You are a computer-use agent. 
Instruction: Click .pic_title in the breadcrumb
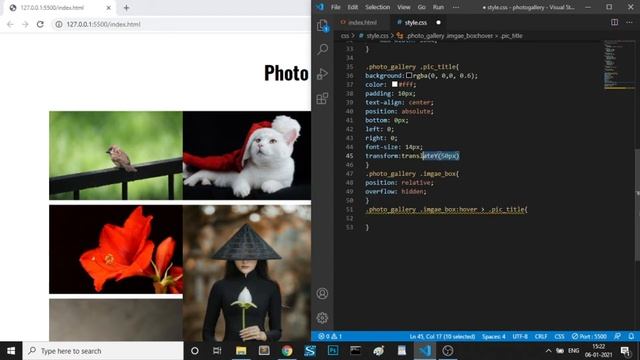pos(512,36)
